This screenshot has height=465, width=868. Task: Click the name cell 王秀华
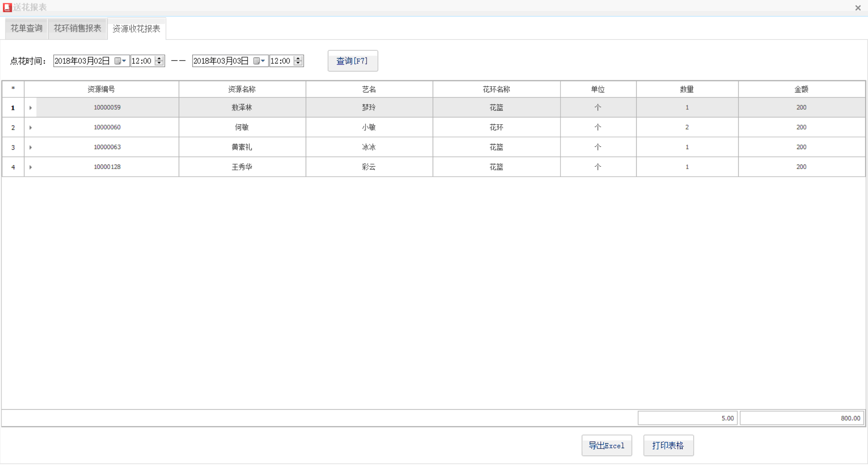pyautogui.click(x=242, y=167)
